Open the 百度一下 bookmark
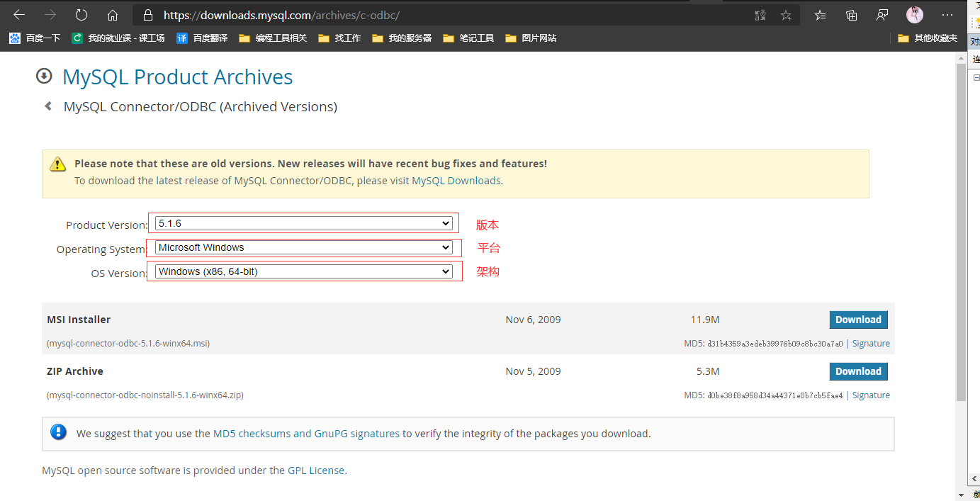This screenshot has width=980, height=501. pos(35,38)
